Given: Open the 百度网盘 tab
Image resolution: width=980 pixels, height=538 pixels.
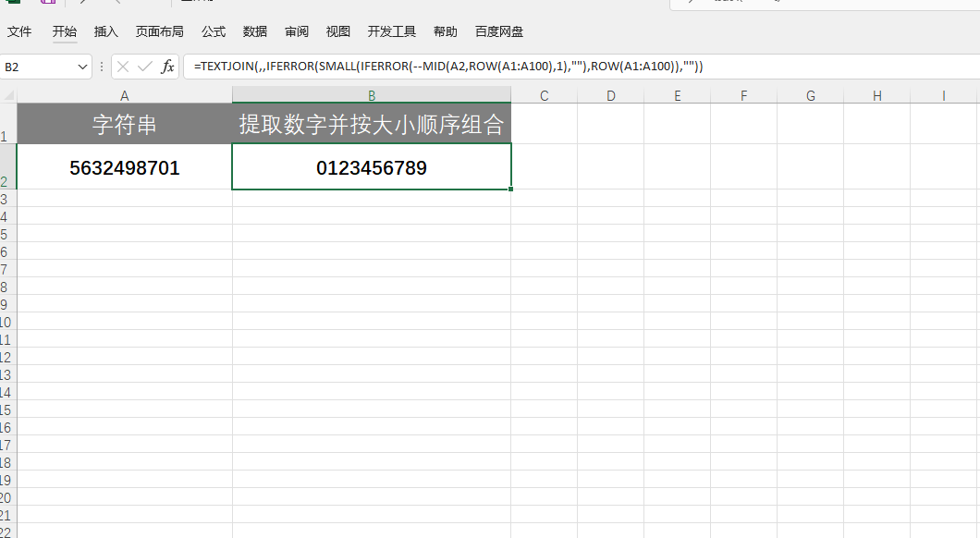Looking at the screenshot, I should click(x=498, y=31).
